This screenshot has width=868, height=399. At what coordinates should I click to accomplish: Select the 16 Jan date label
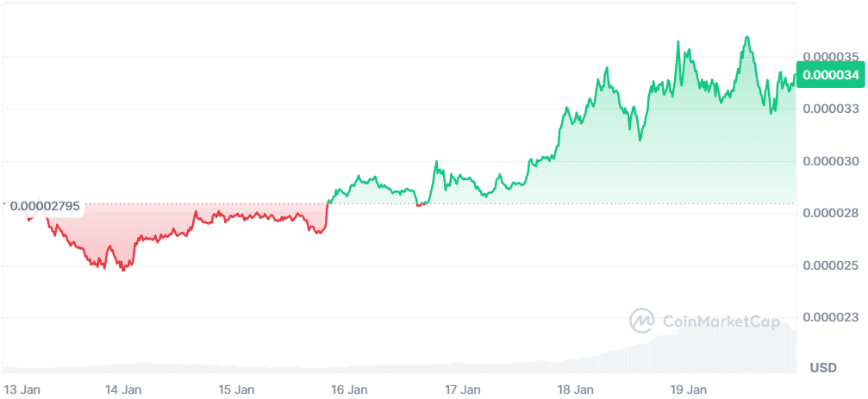pyautogui.click(x=349, y=390)
